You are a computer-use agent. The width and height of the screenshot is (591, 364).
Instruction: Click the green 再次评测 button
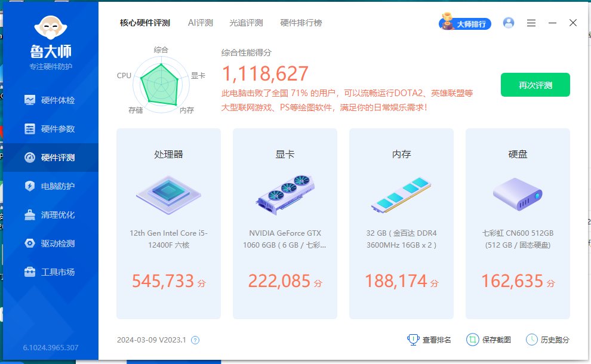[535, 85]
